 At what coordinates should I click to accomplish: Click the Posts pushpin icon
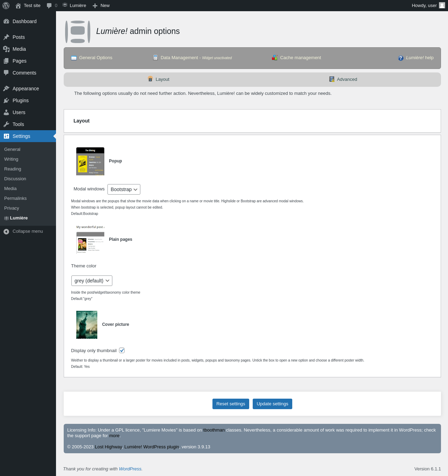coord(6,37)
